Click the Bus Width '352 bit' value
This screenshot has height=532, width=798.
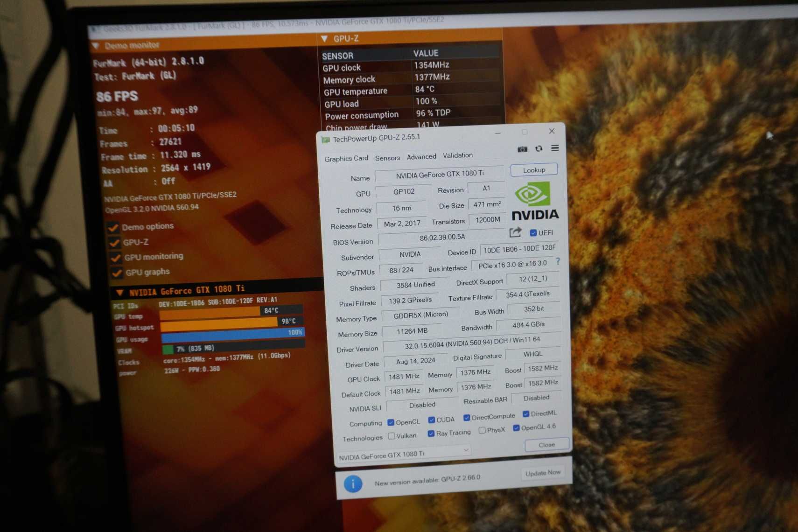pos(533,309)
